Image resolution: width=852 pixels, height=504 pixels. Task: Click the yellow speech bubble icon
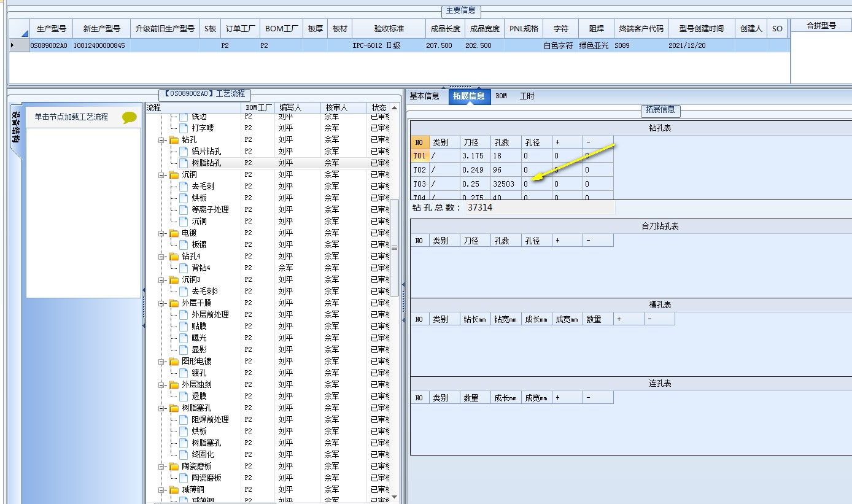point(130,118)
